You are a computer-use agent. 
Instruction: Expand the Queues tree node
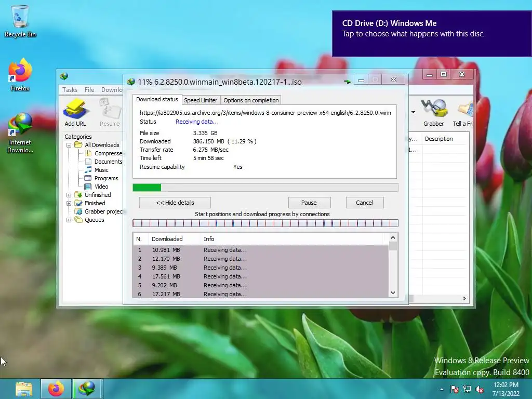click(x=69, y=220)
